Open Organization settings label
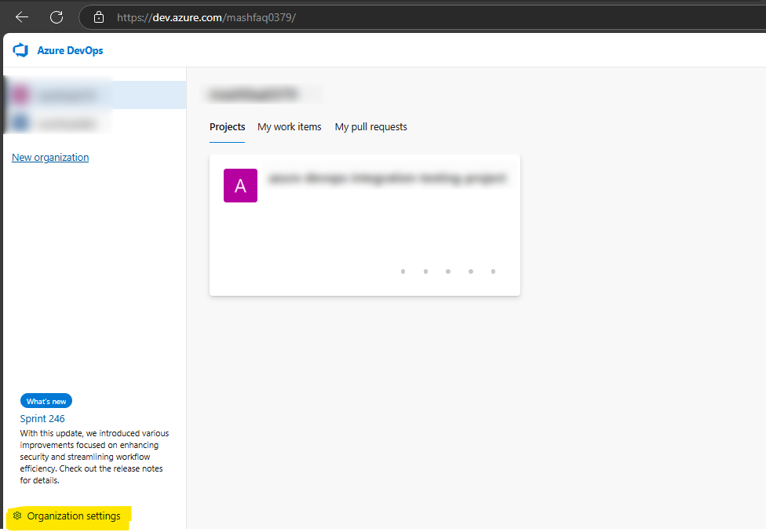This screenshot has width=766, height=532. (74, 516)
